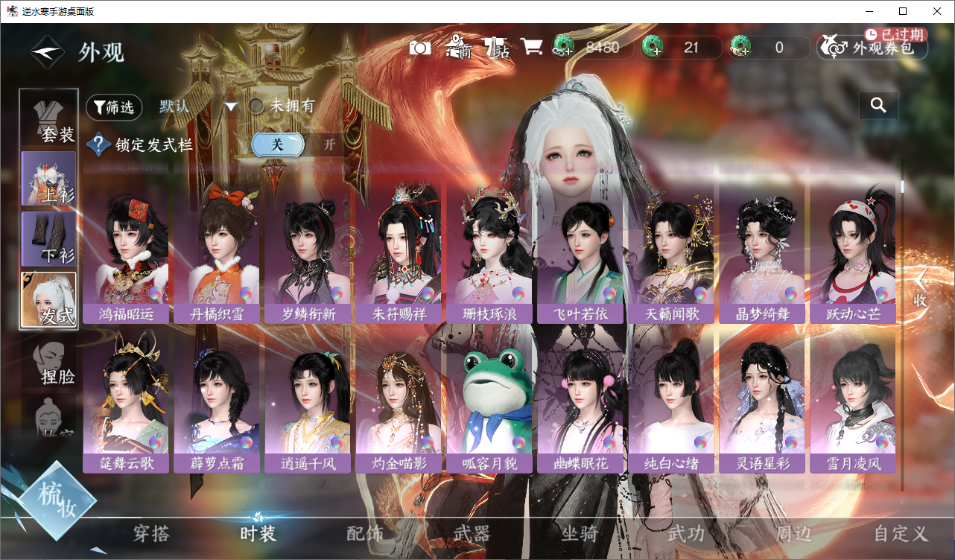This screenshot has width=955, height=560.
Task: Click the search magnifier icon
Action: (878, 106)
